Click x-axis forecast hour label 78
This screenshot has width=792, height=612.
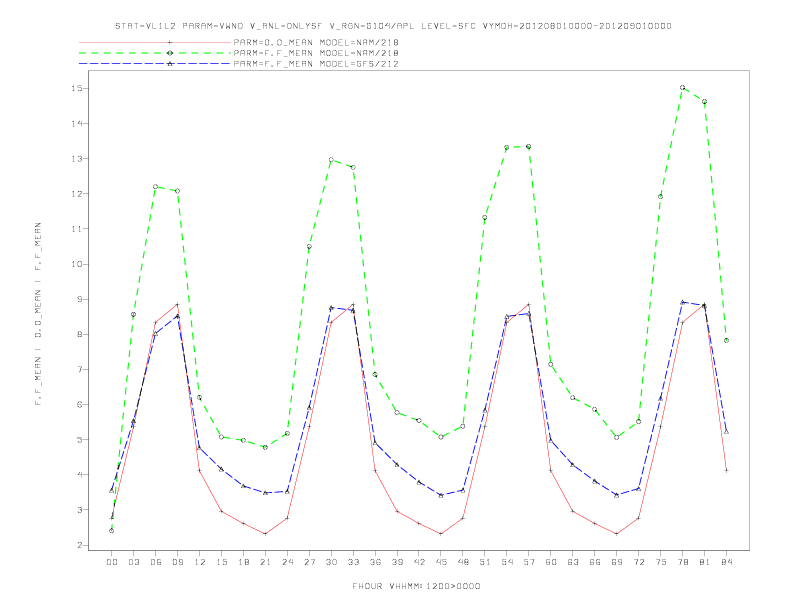coord(682,562)
